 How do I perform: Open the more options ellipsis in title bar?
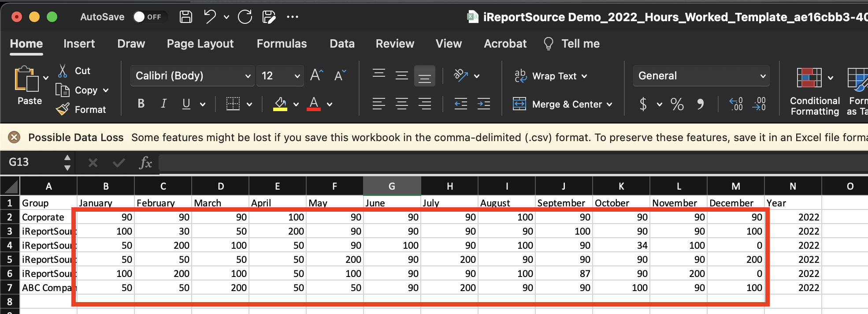pos(293,17)
